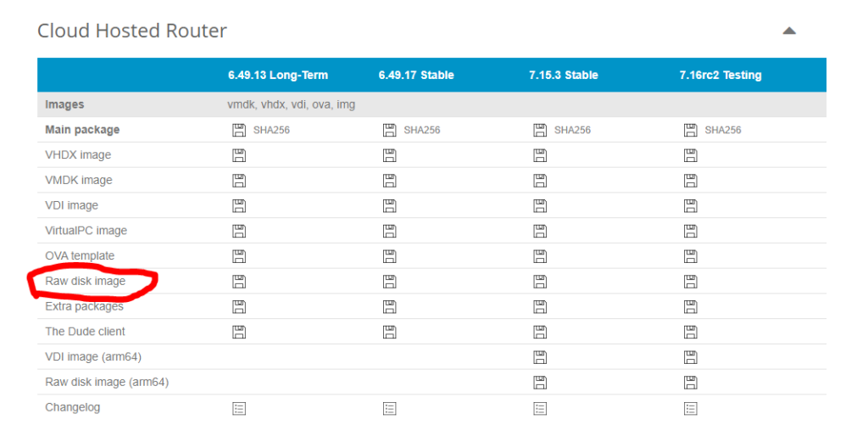Download Main package for 6.49.13 Long-Term
The height and width of the screenshot is (442, 868).
pyautogui.click(x=239, y=130)
